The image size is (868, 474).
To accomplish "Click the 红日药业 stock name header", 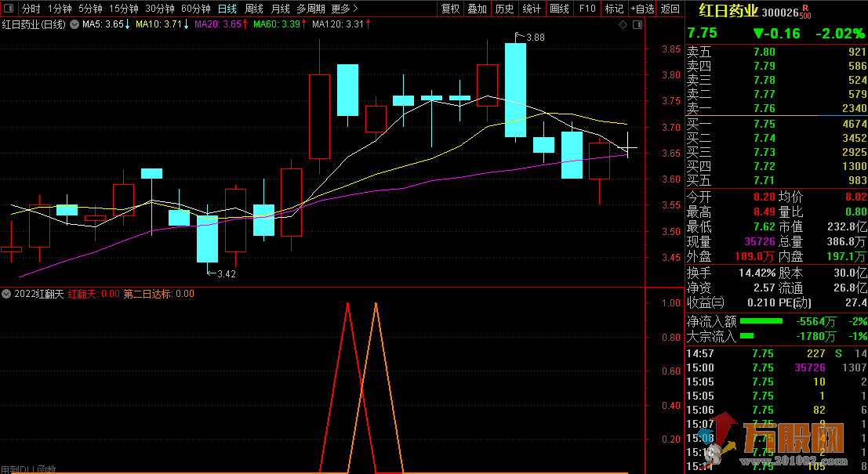I will (728, 11).
